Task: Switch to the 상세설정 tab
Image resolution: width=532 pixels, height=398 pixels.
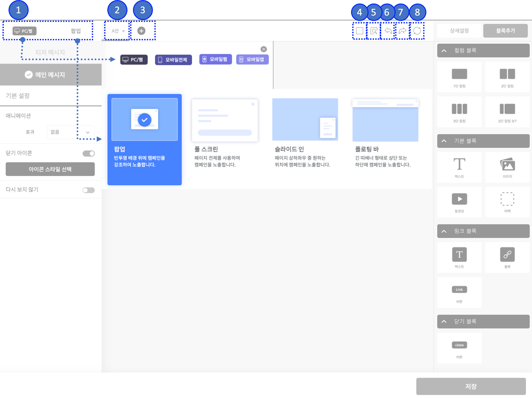Action: (459, 31)
